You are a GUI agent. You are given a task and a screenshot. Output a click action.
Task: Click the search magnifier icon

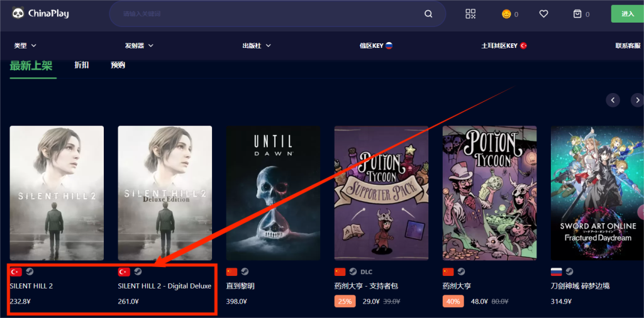pyautogui.click(x=428, y=14)
